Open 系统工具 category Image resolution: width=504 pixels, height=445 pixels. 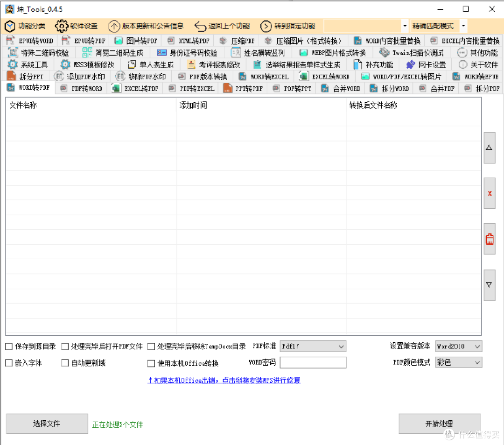(28, 64)
